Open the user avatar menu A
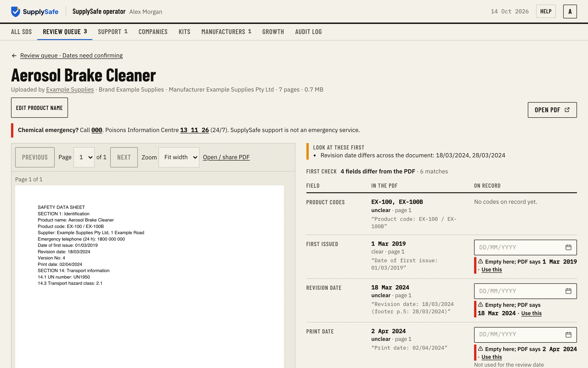 570,11
